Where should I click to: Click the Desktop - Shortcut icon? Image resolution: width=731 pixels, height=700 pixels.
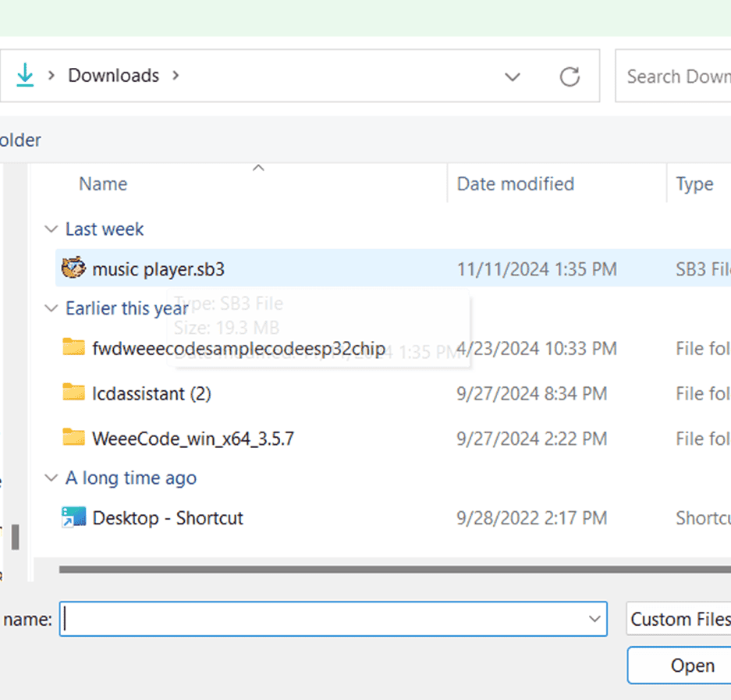pos(73,517)
